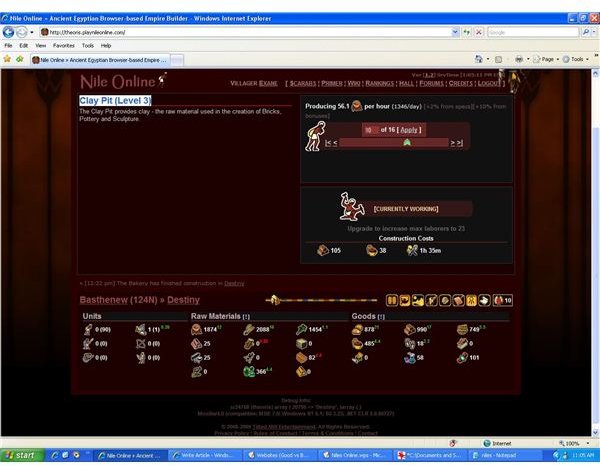Open the Wiki link
600x466 pixels.
(x=354, y=83)
